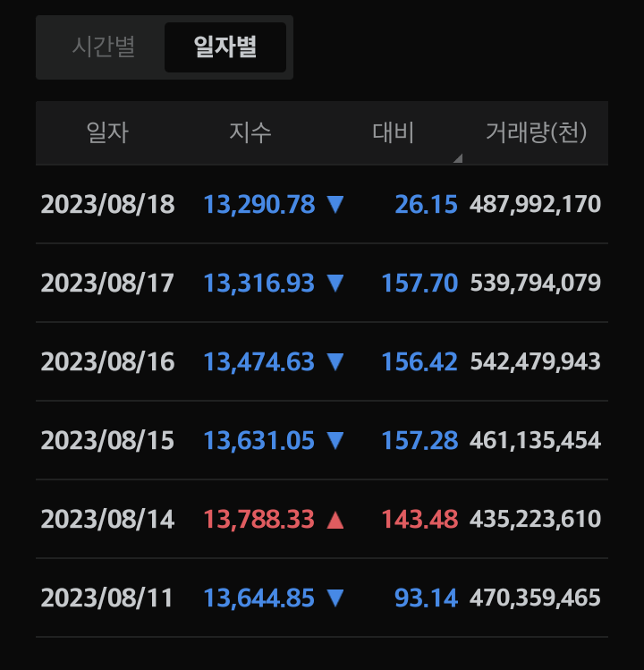Click the change value 156.42

click(x=419, y=361)
